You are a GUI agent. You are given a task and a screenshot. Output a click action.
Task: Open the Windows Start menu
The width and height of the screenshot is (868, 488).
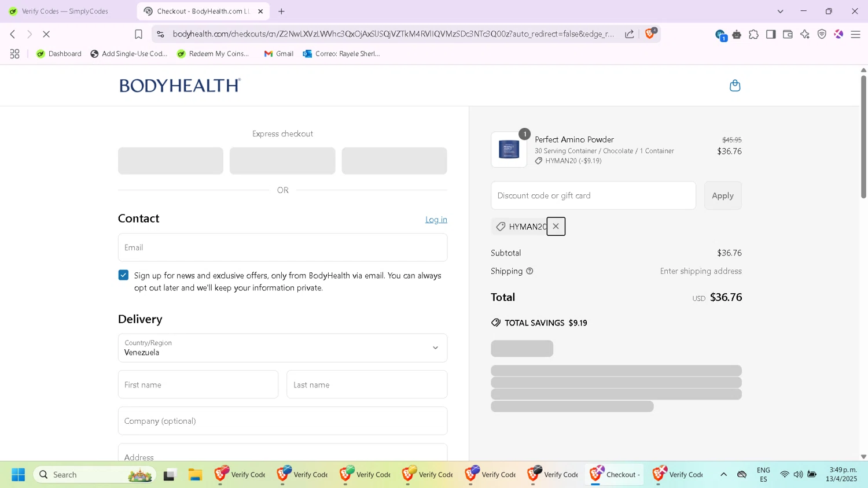click(x=18, y=475)
